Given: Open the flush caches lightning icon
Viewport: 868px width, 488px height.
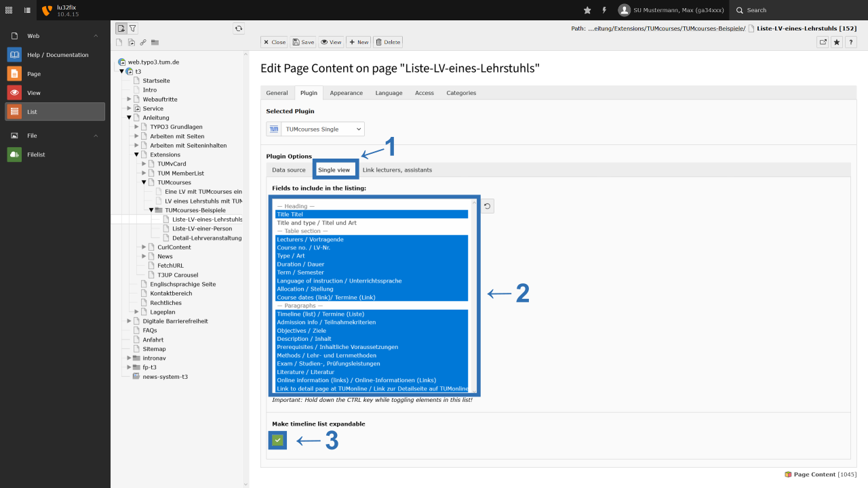Looking at the screenshot, I should point(604,10).
